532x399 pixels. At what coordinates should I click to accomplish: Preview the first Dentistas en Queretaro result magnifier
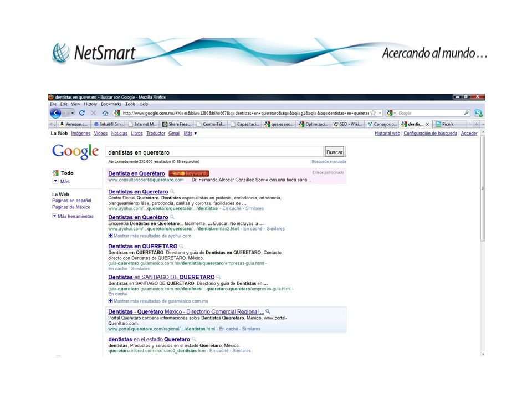pyautogui.click(x=172, y=191)
